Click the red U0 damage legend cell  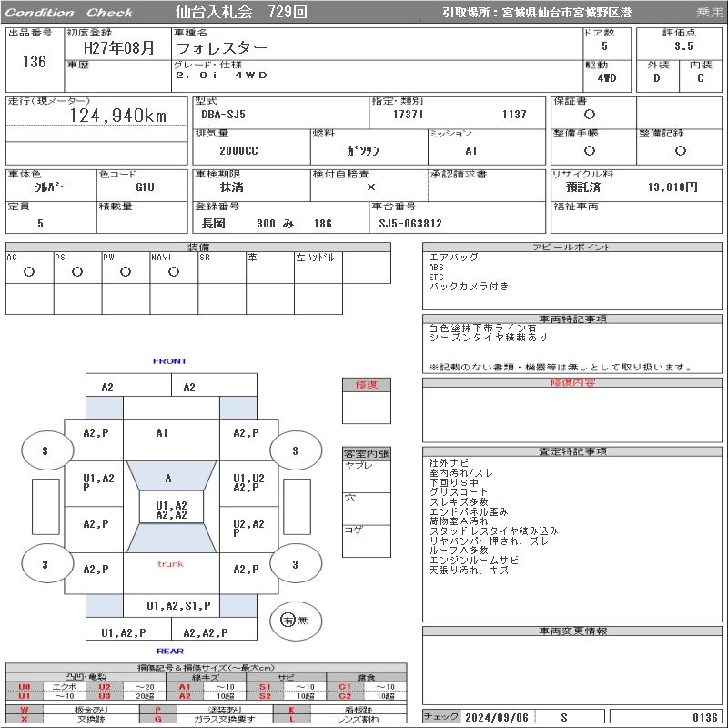(x=25, y=687)
